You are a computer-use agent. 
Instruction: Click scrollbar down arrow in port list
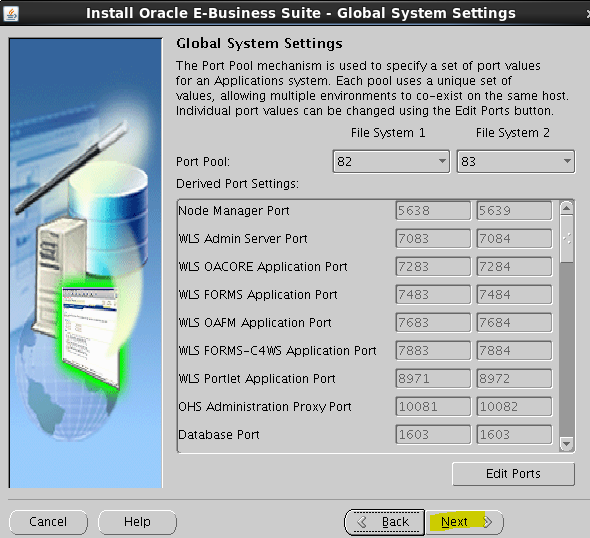pos(567,444)
